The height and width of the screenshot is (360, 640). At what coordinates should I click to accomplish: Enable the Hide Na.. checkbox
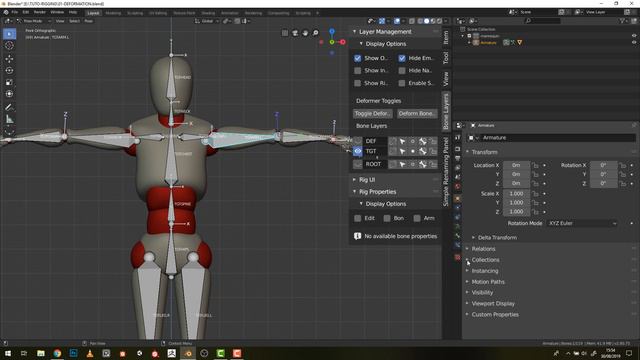click(402, 71)
